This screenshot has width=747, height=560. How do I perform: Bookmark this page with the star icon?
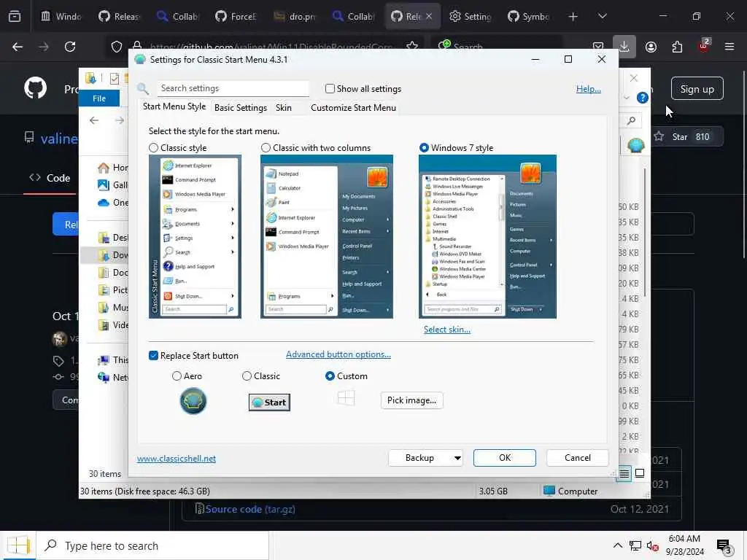[x=413, y=46]
